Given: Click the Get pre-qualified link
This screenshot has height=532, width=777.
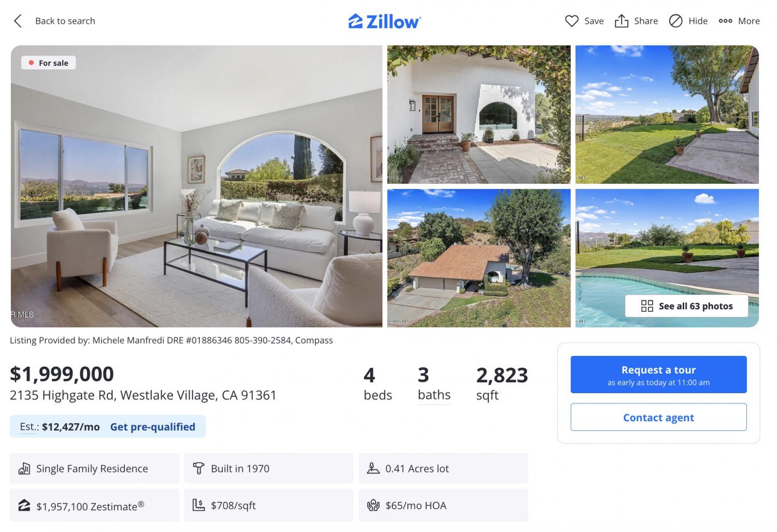Looking at the screenshot, I should [x=152, y=427].
